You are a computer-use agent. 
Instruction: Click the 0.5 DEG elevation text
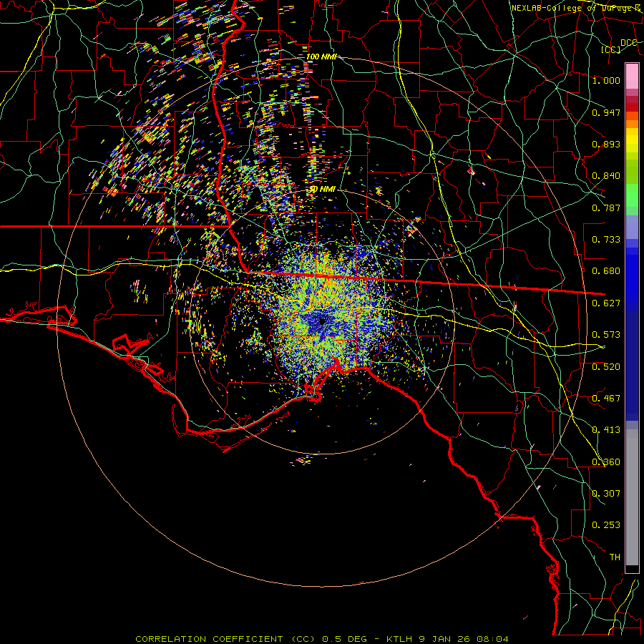(344, 639)
